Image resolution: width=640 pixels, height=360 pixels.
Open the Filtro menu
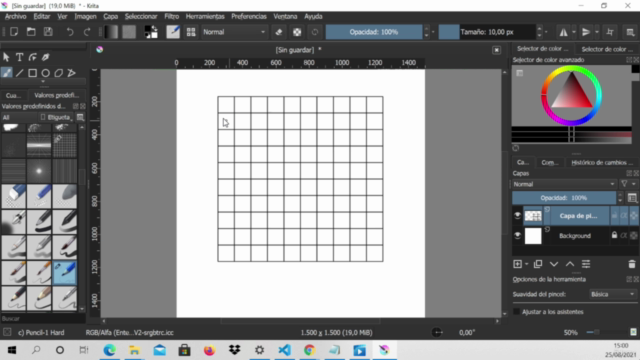click(x=171, y=16)
